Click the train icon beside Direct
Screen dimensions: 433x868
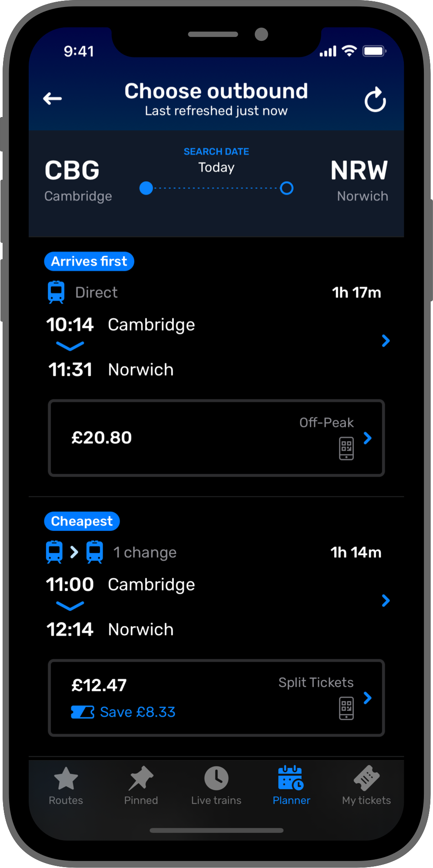point(56,292)
